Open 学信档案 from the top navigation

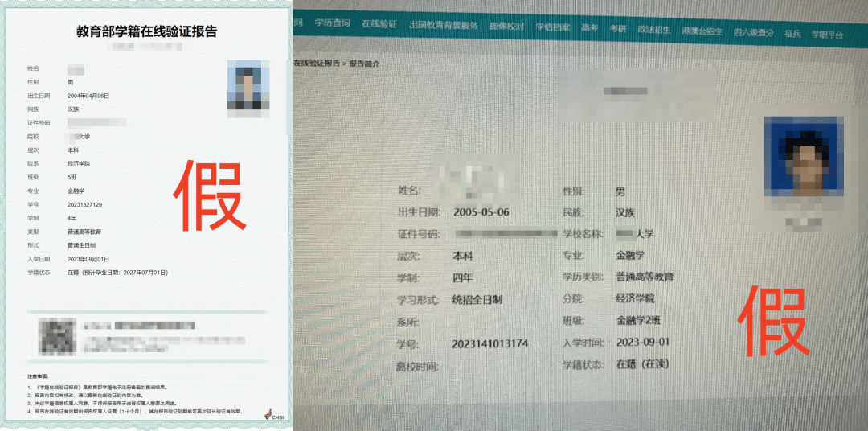click(x=553, y=27)
